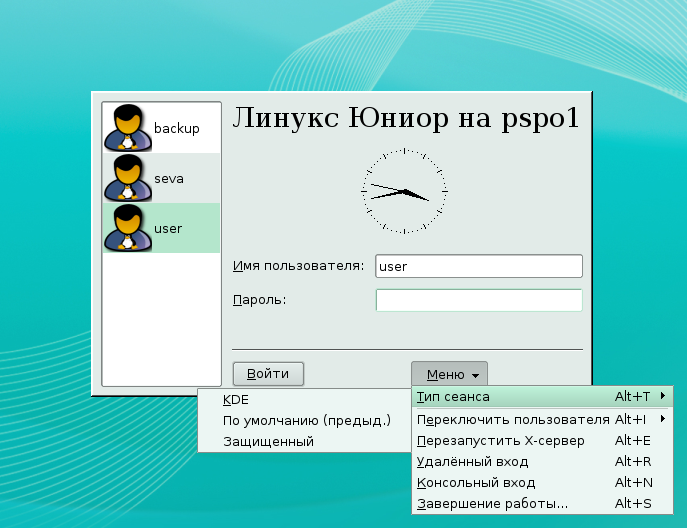Image resolution: width=687 pixels, height=528 pixels.
Task: Click into the Пароль password field
Action: click(x=478, y=300)
